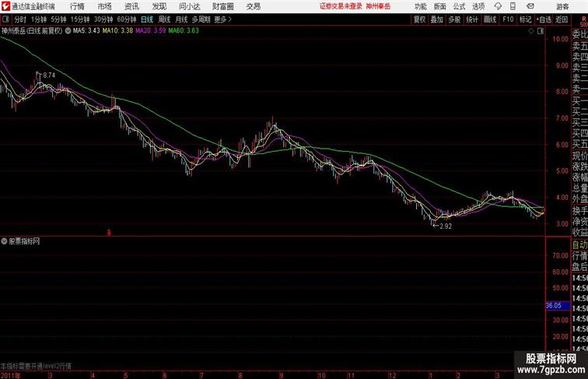588x379 pixels.
Task: Click the 多股 multi-stock button
Action: click(x=454, y=19)
